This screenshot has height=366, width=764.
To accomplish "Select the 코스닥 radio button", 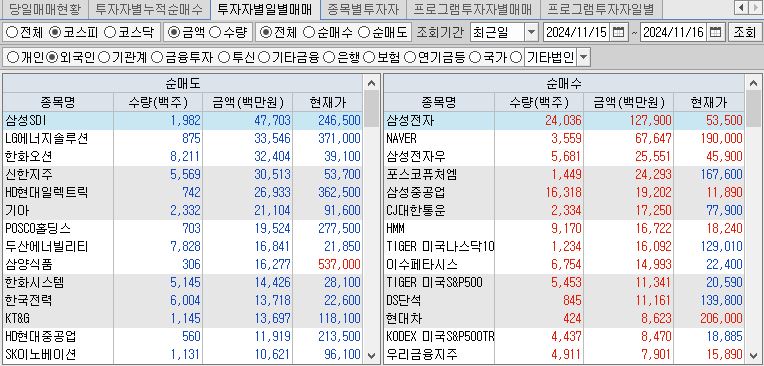I will pyautogui.click(x=110, y=33).
